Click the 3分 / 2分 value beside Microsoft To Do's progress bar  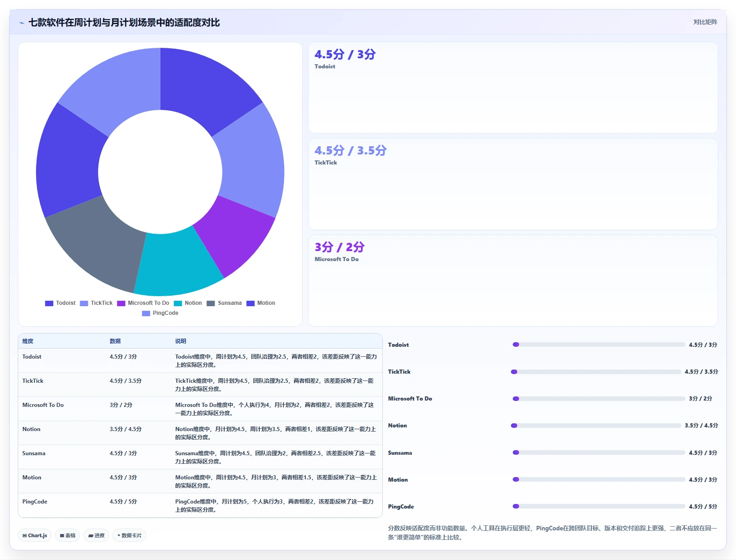[x=700, y=399]
